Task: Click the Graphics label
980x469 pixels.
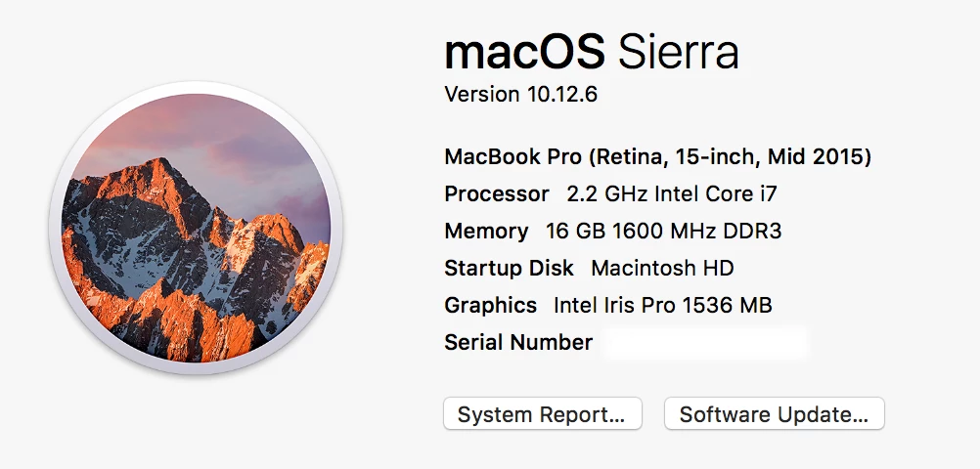Action: pyautogui.click(x=491, y=306)
